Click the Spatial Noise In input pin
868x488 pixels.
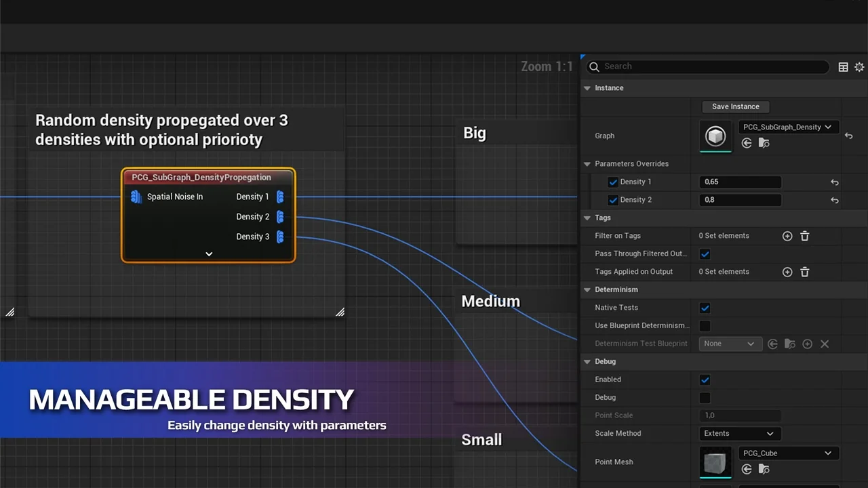136,197
